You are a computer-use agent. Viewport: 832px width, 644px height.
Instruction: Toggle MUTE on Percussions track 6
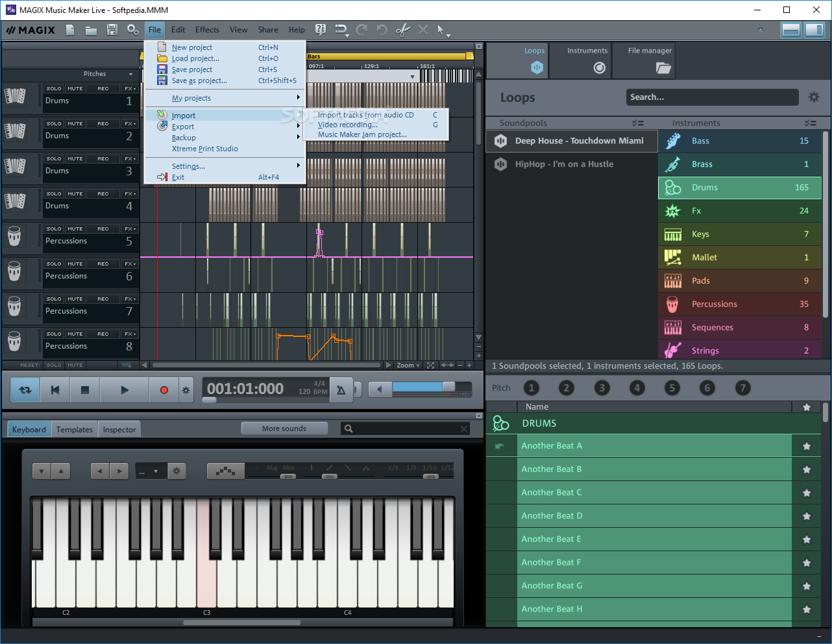[x=75, y=264]
